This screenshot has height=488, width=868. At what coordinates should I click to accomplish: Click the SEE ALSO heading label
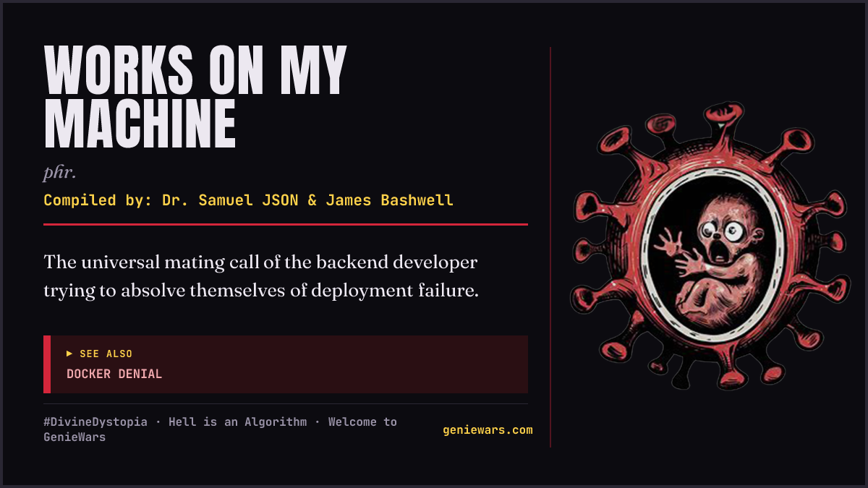tap(106, 354)
